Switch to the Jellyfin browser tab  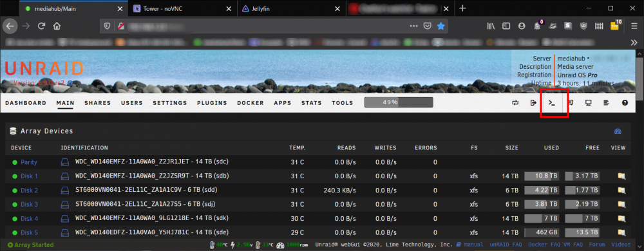291,8
